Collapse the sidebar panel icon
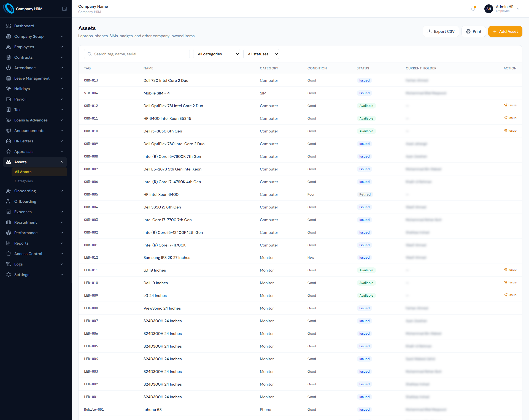The image size is (529, 420). coord(64,9)
